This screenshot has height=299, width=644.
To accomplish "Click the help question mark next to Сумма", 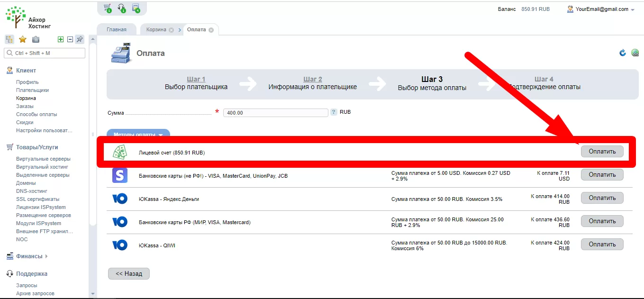I will tap(334, 112).
